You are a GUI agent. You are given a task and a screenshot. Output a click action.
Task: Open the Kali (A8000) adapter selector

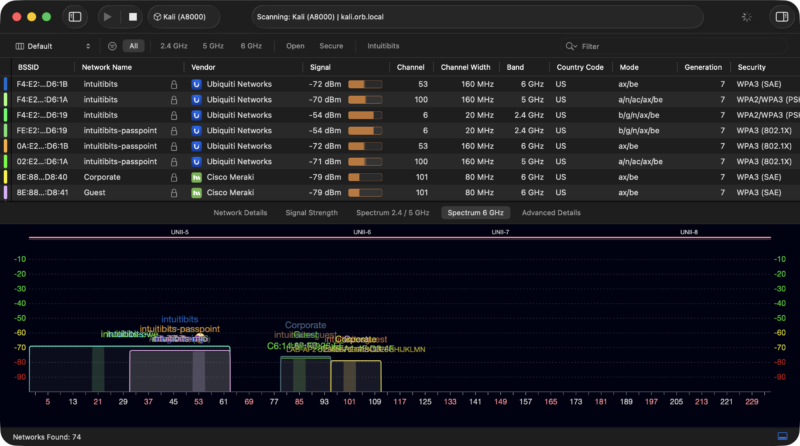[184, 17]
